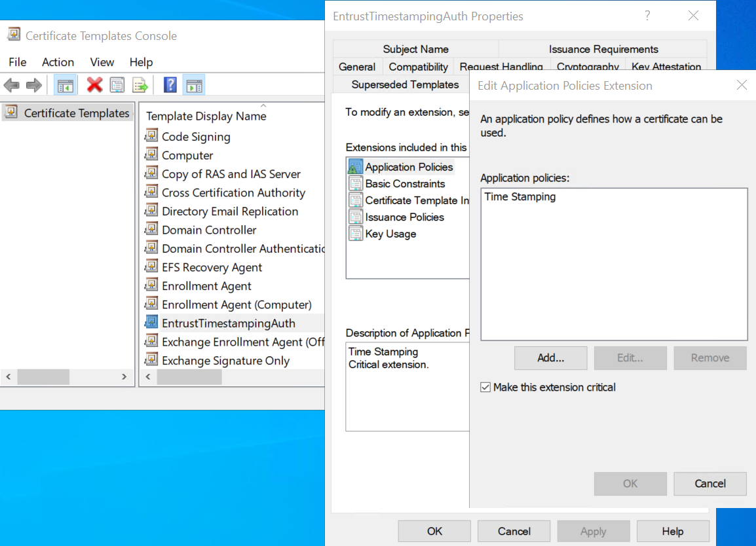Select the 'Domain Controller Authentication' template row
The height and width of the screenshot is (546, 756).
pos(235,249)
